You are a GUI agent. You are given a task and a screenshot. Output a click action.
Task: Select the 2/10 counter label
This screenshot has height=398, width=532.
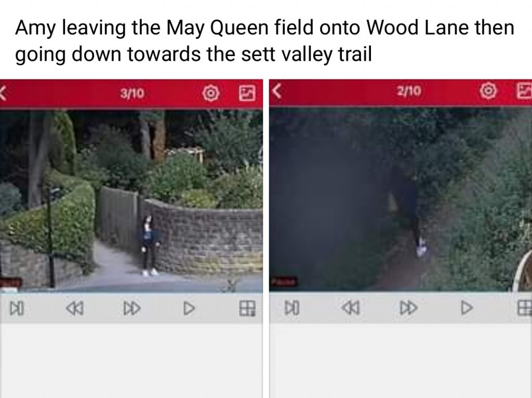(409, 91)
